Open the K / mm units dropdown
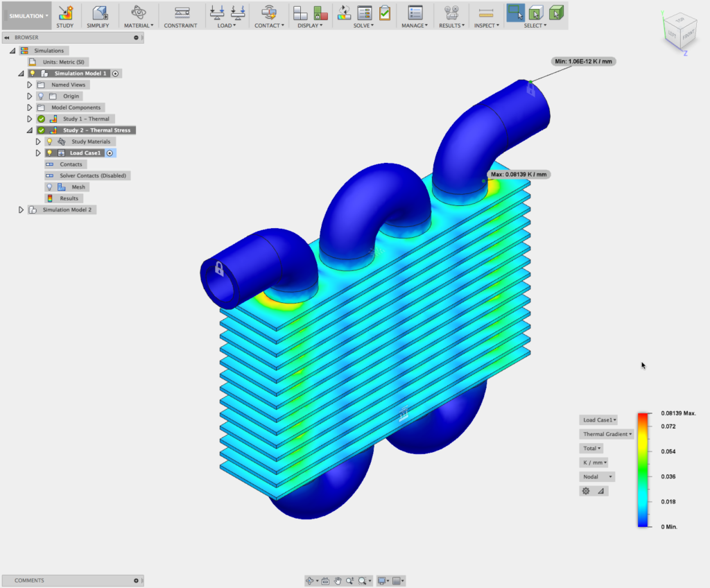 594,462
